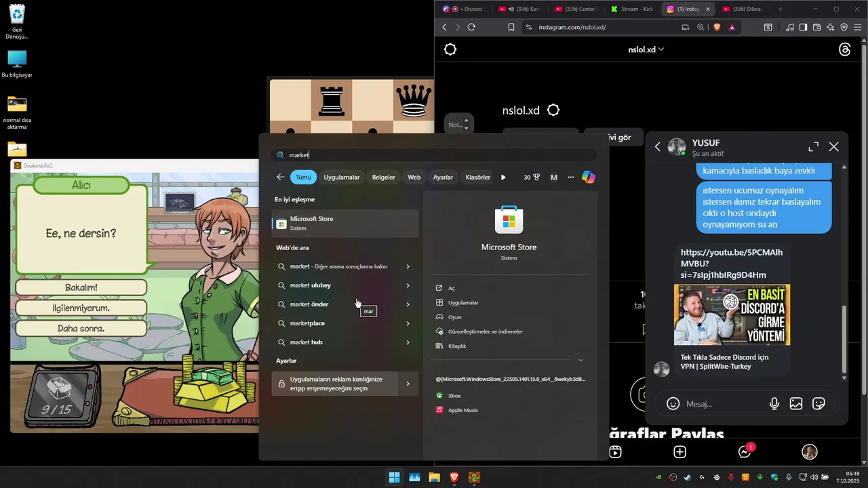Viewport: 868px width, 488px height.
Task: Switch to the Stream - Kick browser tab
Action: point(632,9)
